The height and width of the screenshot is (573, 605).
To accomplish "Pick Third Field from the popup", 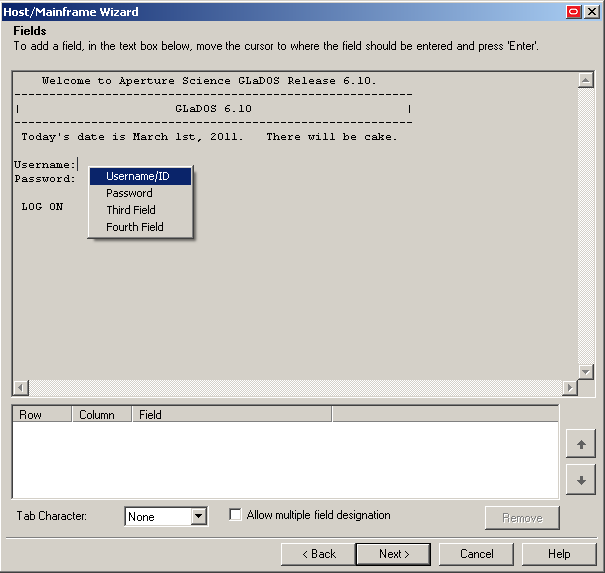I will point(140,210).
